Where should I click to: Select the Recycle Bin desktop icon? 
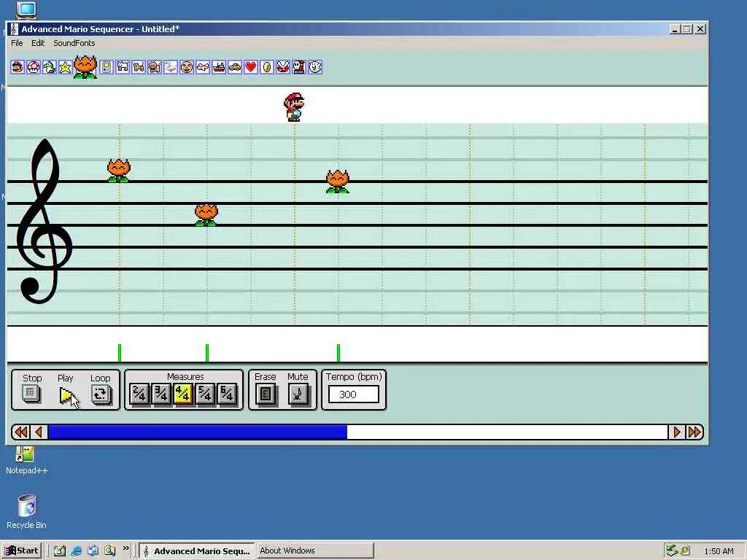click(x=27, y=512)
